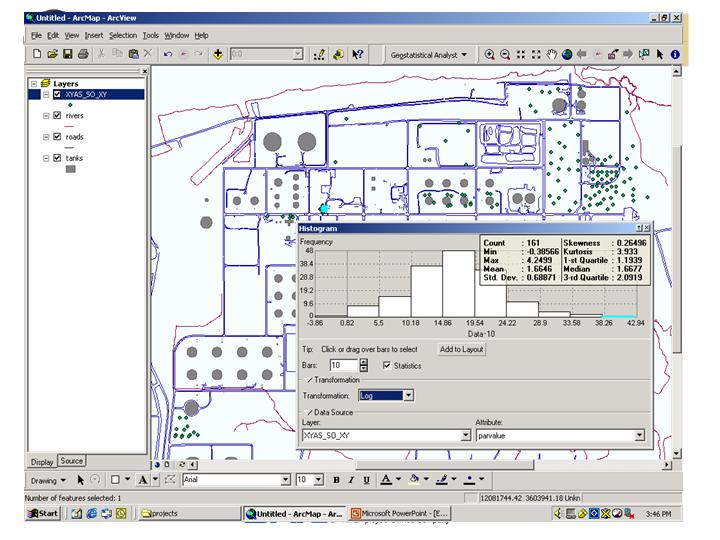Image resolution: width=720 pixels, height=540 pixels.
Task: Switch to the Source tab
Action: click(72, 461)
